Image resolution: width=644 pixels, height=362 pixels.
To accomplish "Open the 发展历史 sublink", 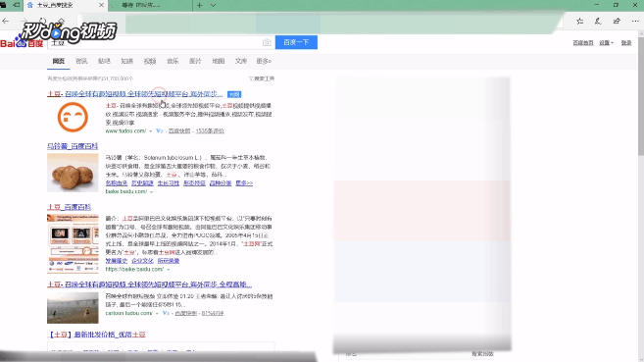I will pyautogui.click(x=117, y=261).
